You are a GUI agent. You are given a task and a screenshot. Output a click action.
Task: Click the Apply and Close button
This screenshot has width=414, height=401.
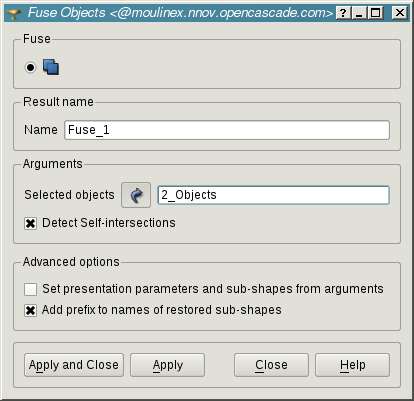pyautogui.click(x=74, y=365)
